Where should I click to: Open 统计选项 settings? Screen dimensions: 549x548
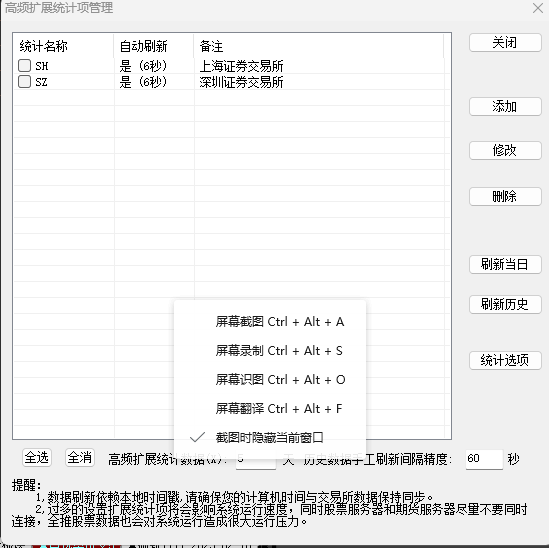(505, 360)
